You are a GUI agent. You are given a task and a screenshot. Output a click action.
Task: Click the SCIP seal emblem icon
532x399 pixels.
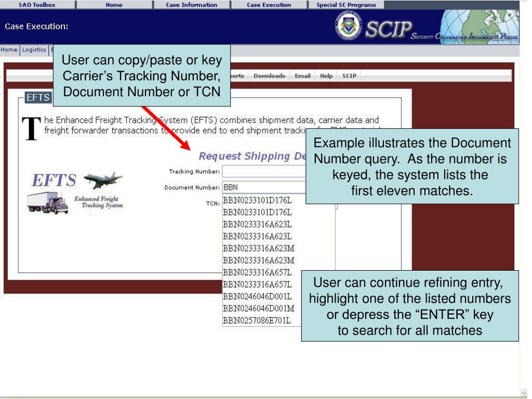click(x=349, y=26)
